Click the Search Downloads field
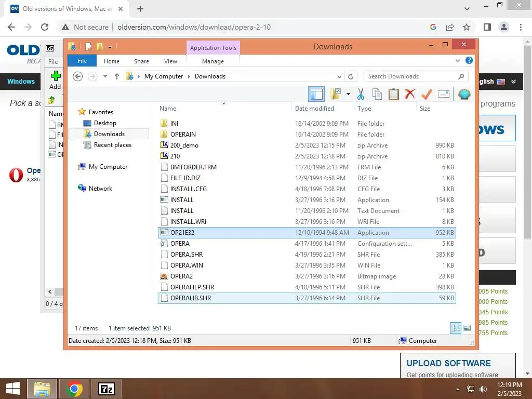The image size is (532, 399). pyautogui.click(x=416, y=76)
